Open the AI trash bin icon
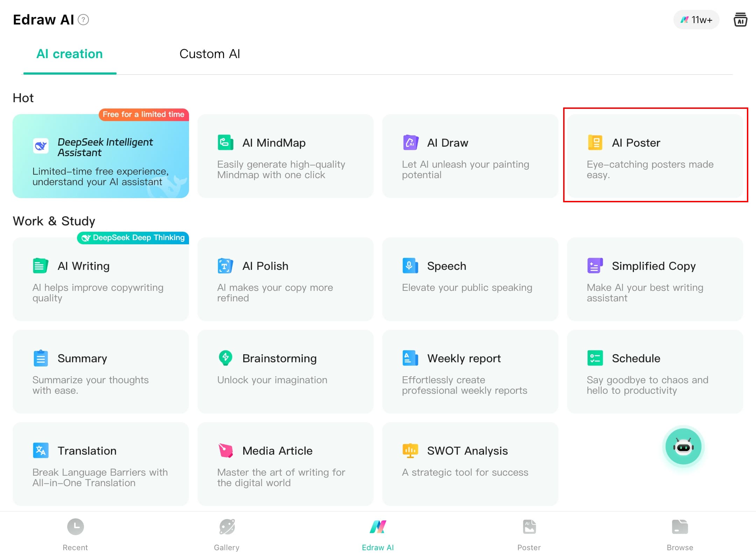Screen dimensions: 756x553 740,20
